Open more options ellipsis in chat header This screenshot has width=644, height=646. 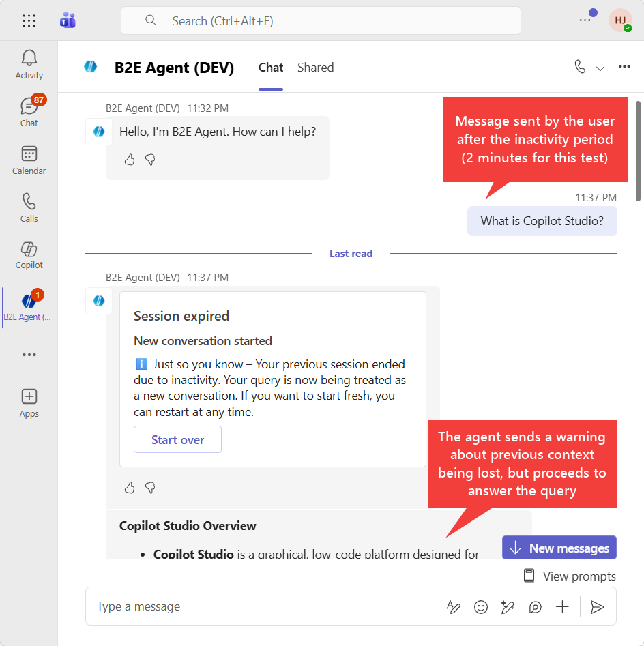(624, 67)
